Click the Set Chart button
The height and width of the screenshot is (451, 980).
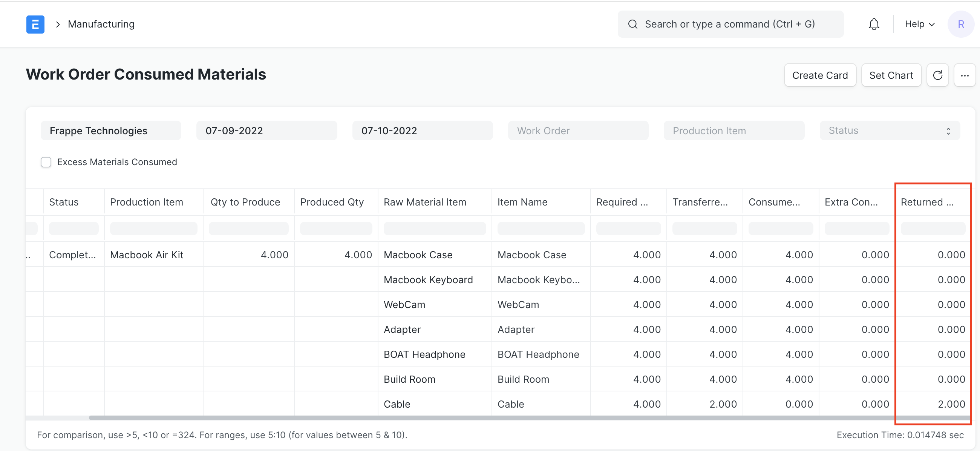pos(891,75)
